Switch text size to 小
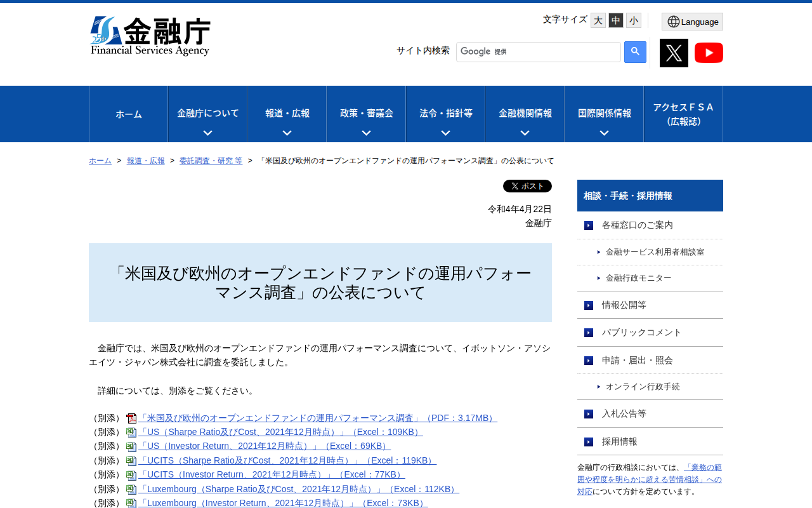The image size is (812, 508). (632, 19)
